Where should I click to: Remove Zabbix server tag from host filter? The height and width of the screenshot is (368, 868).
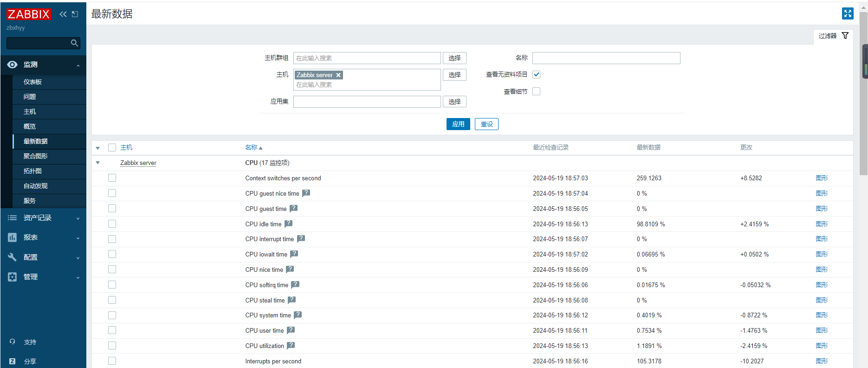click(x=338, y=75)
